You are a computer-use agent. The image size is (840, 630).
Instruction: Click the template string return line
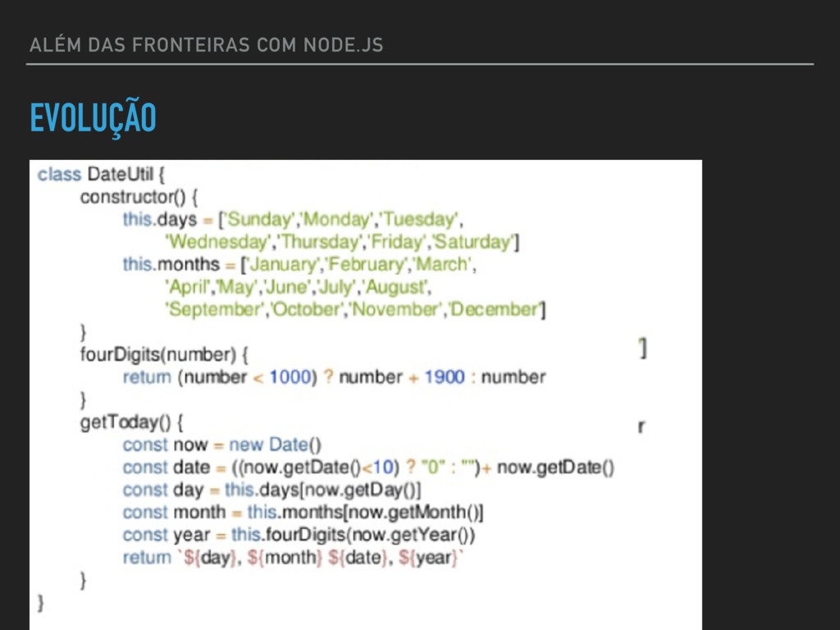pos(293,557)
